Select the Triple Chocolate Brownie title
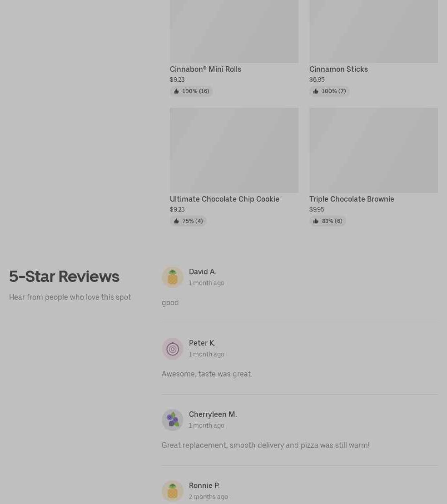This screenshot has height=504, width=447. click(352, 199)
